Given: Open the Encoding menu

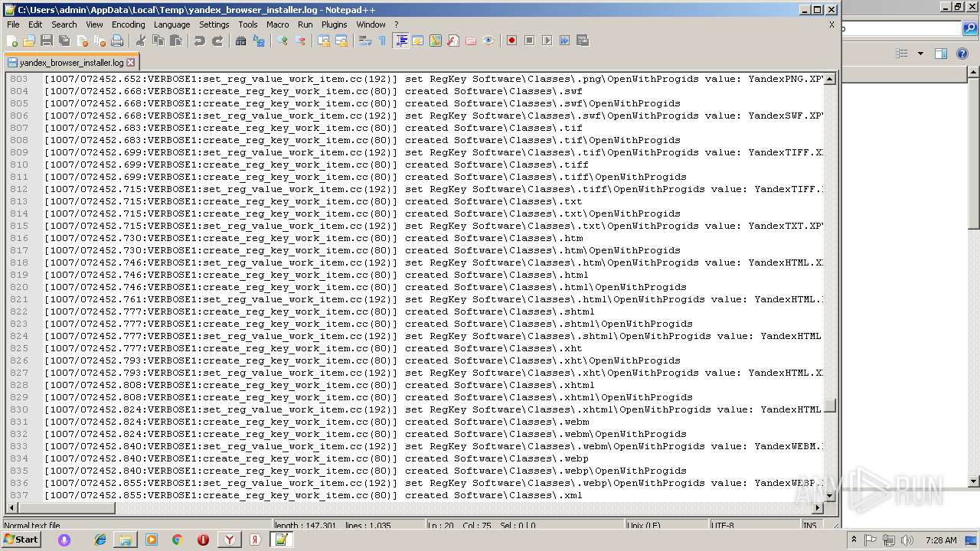Looking at the screenshot, I should (128, 24).
